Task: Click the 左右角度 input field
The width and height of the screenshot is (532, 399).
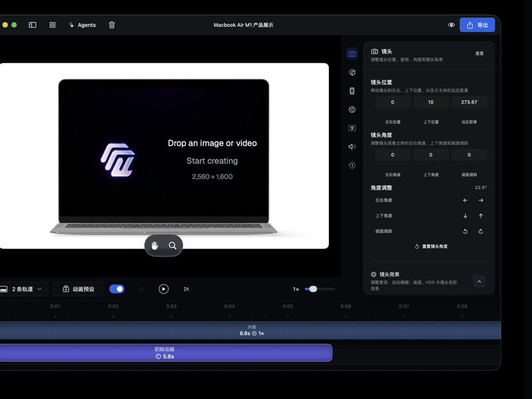Action: [392, 155]
